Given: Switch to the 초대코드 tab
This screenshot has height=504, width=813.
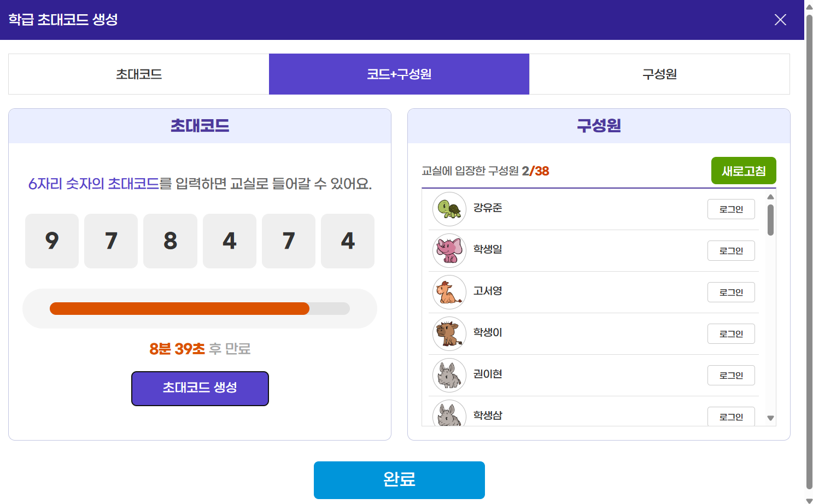Looking at the screenshot, I should point(139,74).
